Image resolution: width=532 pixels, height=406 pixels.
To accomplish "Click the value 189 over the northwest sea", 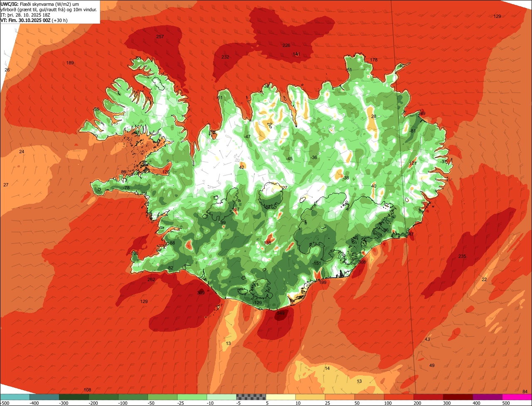I will [70, 63].
